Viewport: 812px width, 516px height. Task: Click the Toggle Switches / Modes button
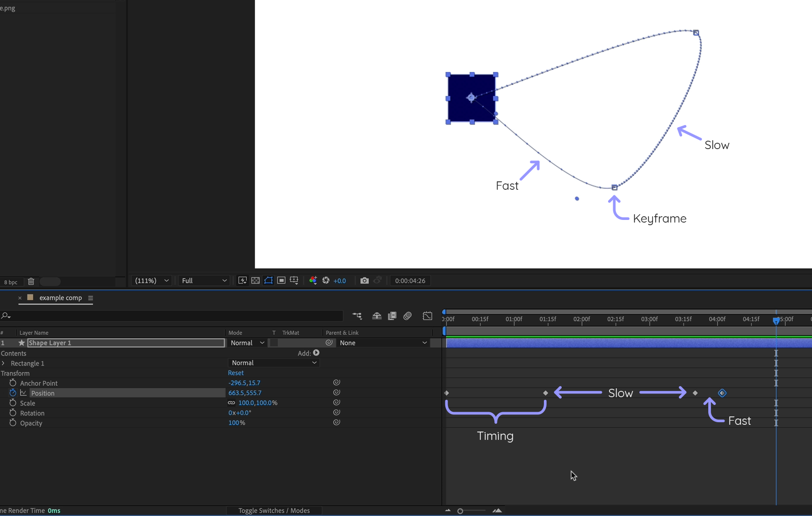pos(274,510)
